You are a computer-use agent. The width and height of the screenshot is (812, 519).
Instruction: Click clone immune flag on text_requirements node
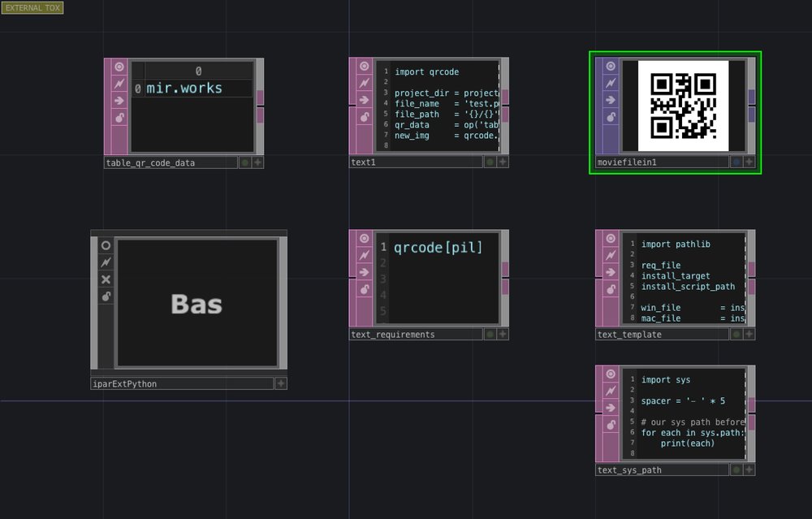364,256
